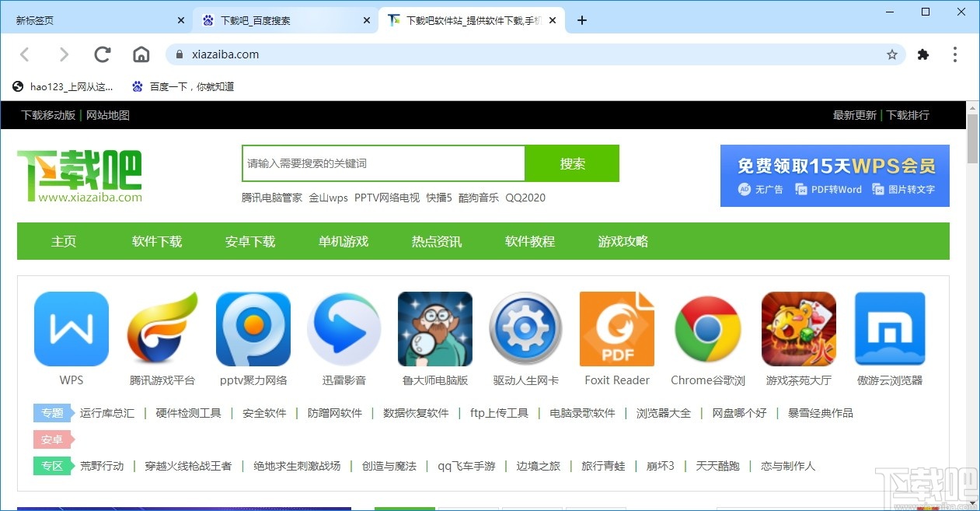The image size is (980, 511).
Task: Select the 驱动人生网卡 gear icon
Action: pos(525,328)
